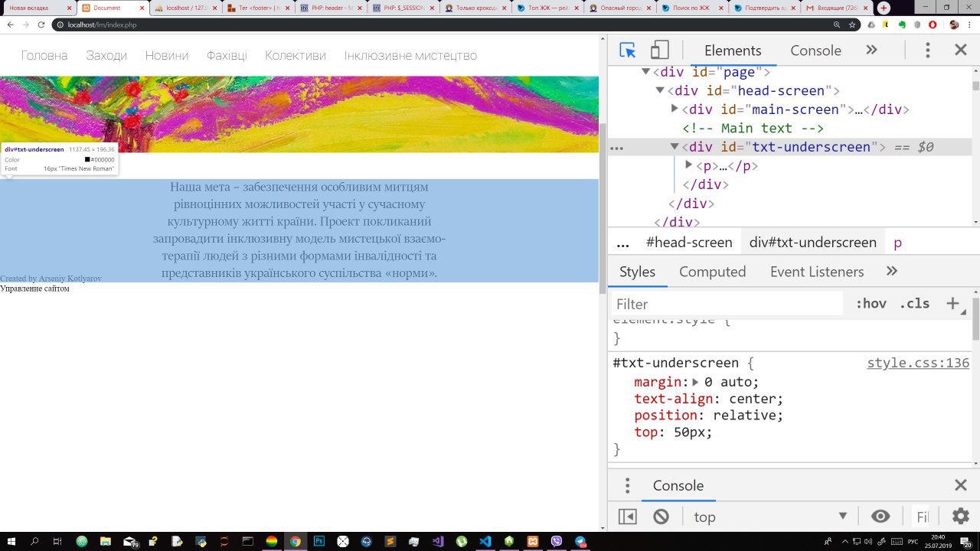Switch to the localhost / 127.0 browser tab
Viewport: 980px width, 551px height.
tap(185, 8)
